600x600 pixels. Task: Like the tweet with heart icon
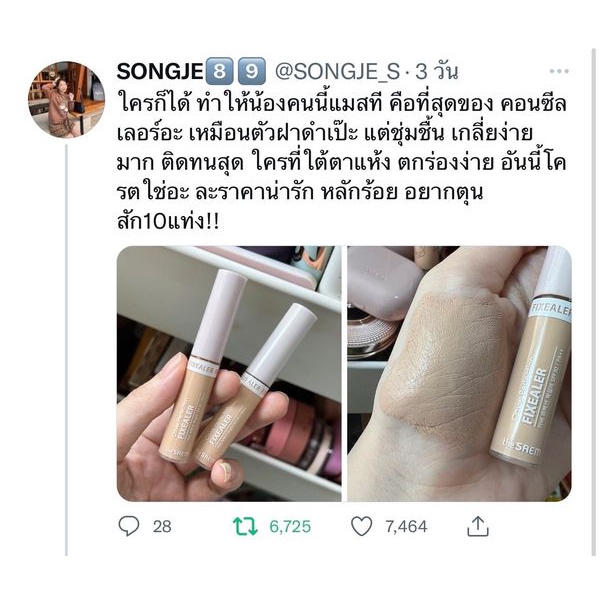coord(362,526)
